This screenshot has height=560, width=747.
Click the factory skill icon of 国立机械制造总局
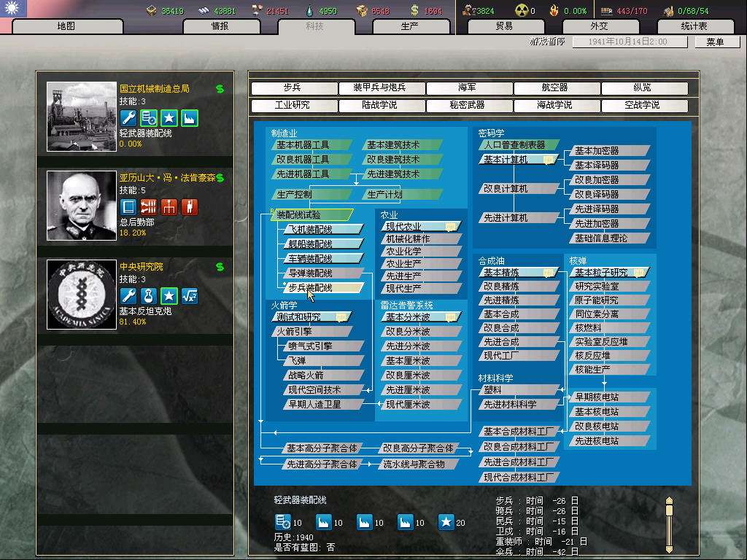point(190,117)
